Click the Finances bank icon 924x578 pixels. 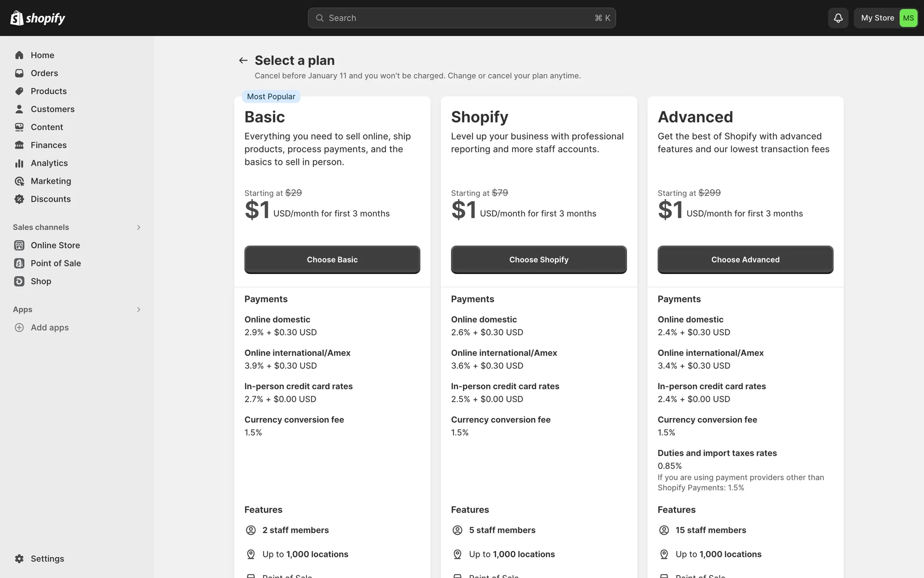click(x=19, y=145)
